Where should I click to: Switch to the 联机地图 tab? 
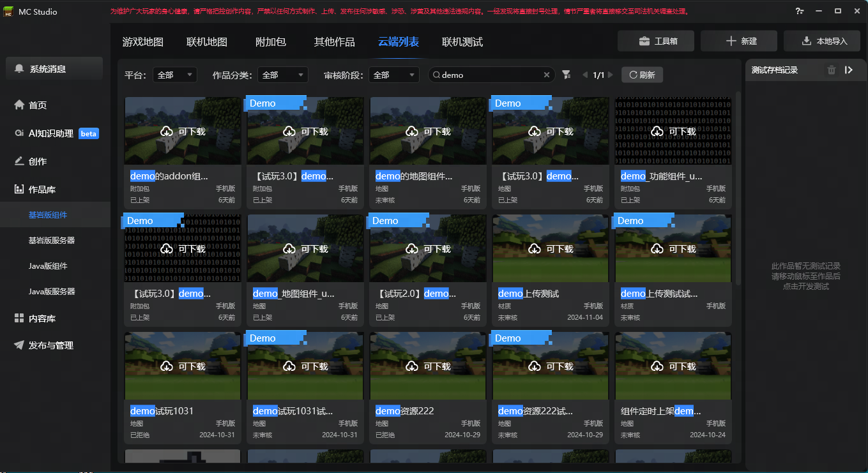point(207,42)
